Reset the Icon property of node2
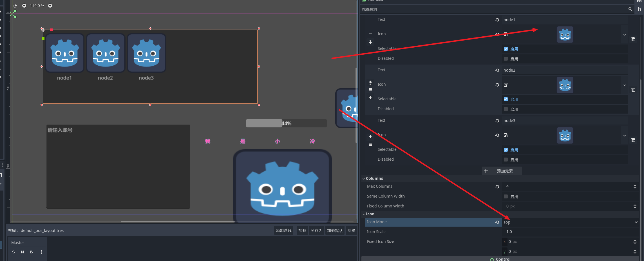Image resolution: width=644 pixels, height=261 pixels. point(497,85)
